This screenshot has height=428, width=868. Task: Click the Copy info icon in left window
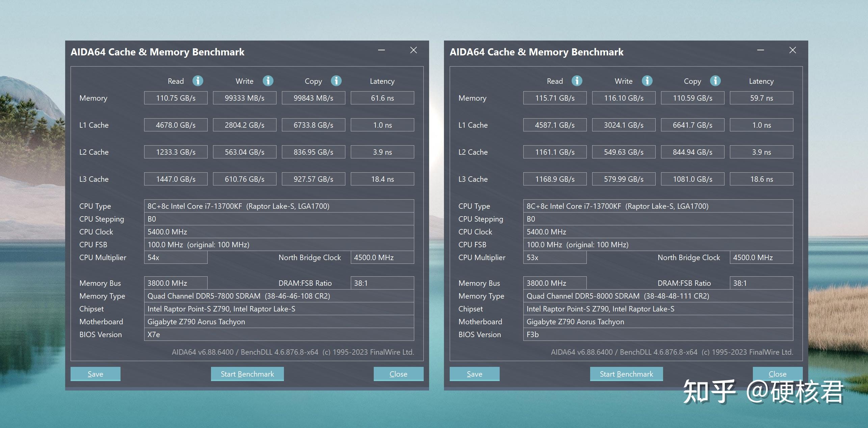click(x=336, y=81)
